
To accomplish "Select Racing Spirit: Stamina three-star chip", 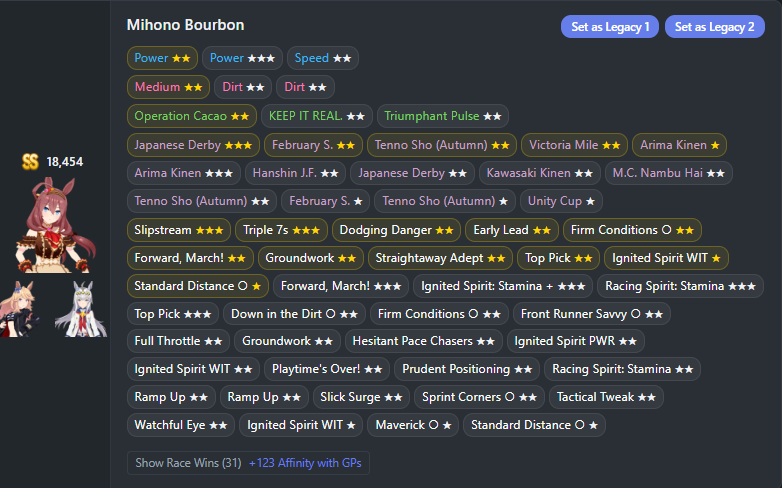I will pyautogui.click(x=680, y=285).
